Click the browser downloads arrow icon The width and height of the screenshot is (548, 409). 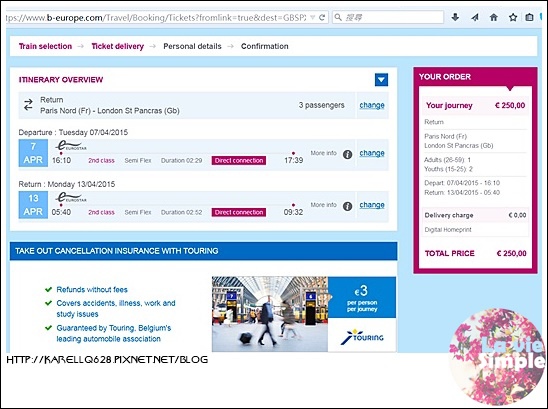tap(455, 17)
